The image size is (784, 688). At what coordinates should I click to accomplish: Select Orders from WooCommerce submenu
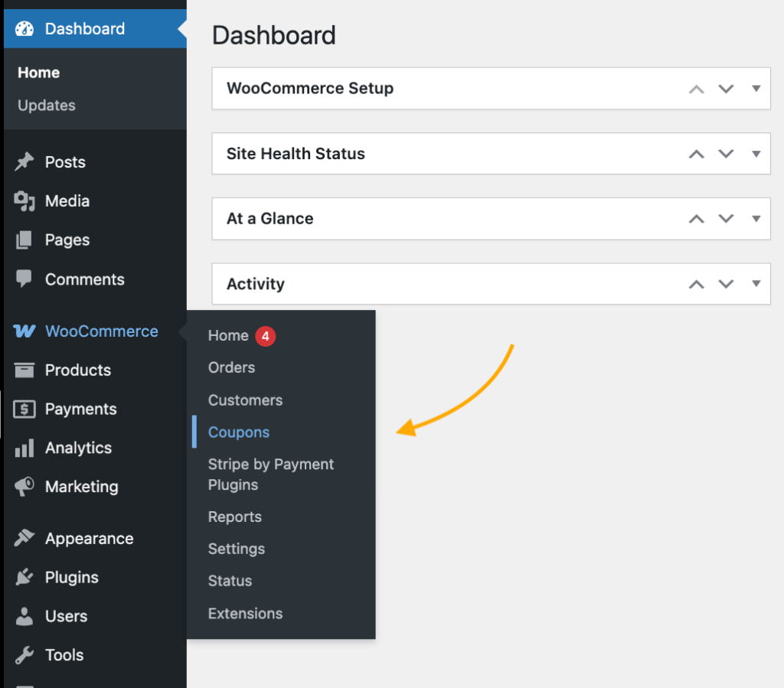(231, 368)
